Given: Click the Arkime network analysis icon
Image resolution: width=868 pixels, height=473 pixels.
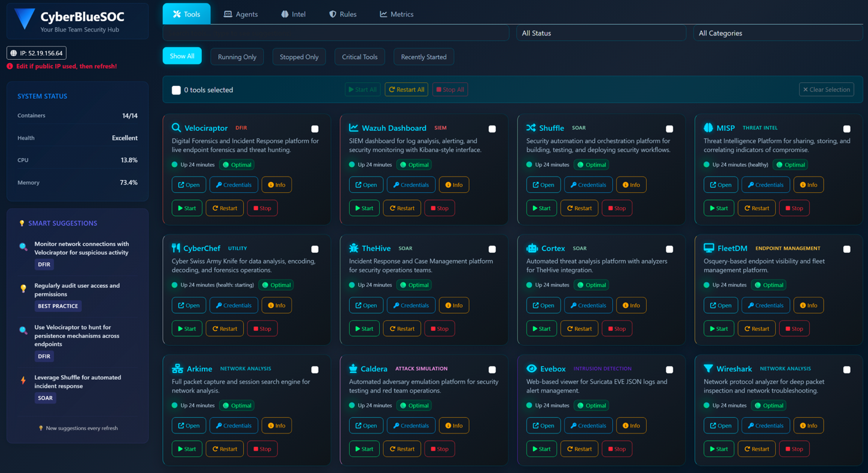Looking at the screenshot, I should pos(176,368).
